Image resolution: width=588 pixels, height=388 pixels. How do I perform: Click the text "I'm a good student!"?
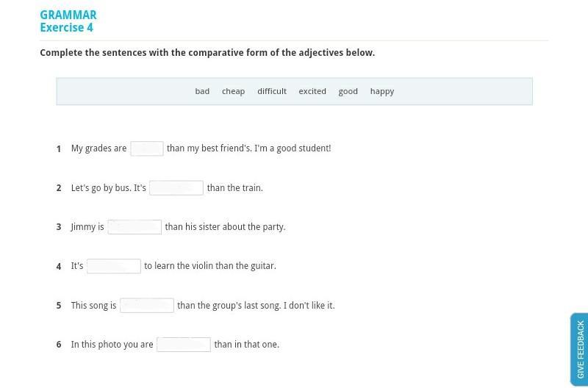click(293, 148)
